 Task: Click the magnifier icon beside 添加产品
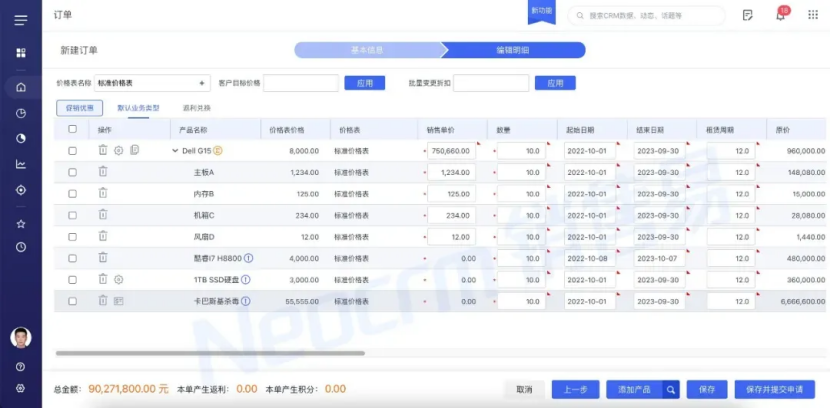(671, 389)
